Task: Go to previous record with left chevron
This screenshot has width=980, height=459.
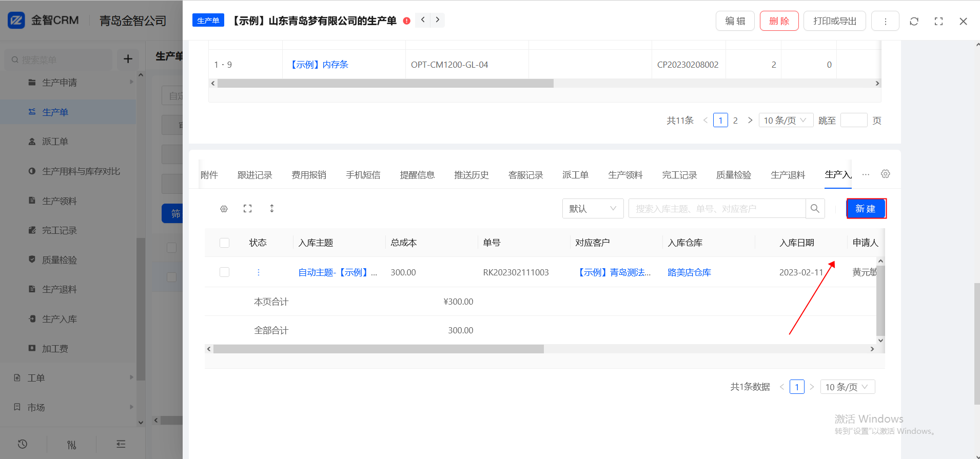Action: click(423, 20)
